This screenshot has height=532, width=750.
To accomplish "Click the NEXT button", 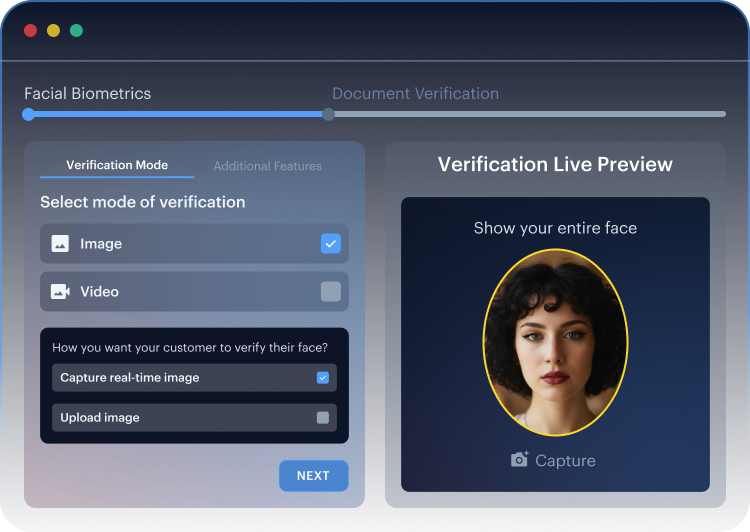I will pos(314,476).
